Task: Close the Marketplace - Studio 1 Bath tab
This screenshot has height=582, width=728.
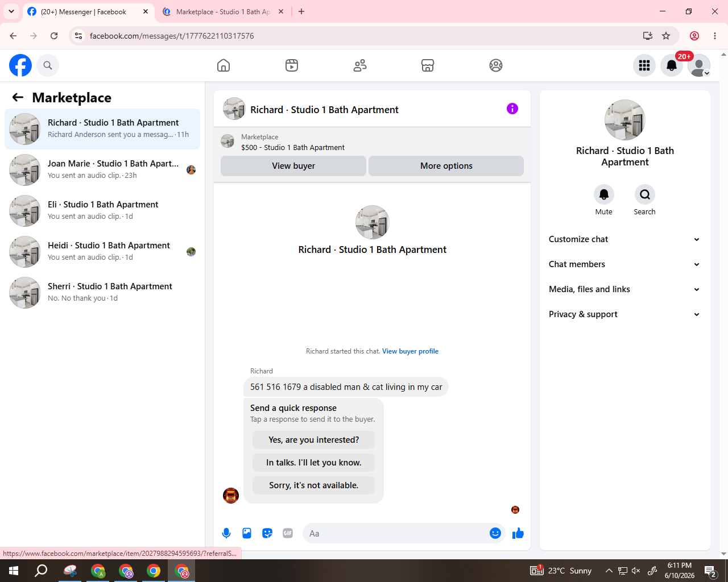Action: [281, 11]
